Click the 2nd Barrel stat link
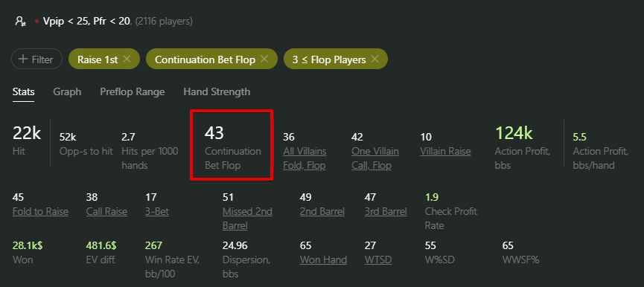644x287 pixels. pyautogui.click(x=322, y=212)
